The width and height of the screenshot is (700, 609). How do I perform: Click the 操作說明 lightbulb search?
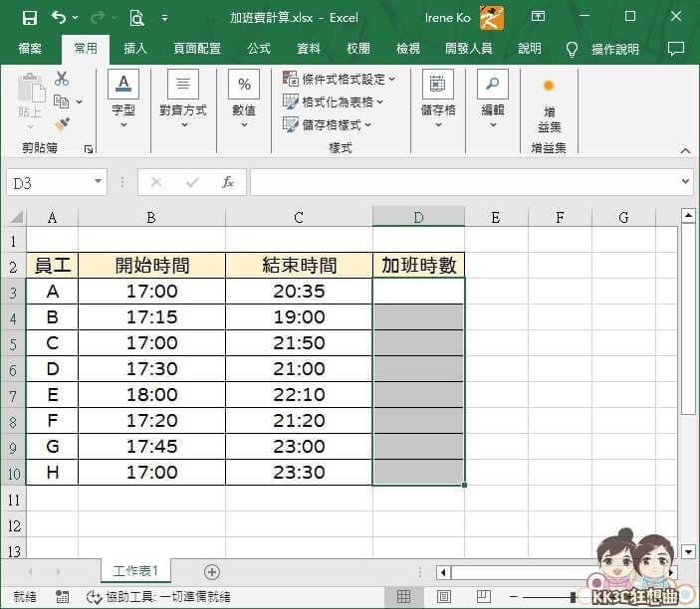pyautogui.click(x=602, y=49)
